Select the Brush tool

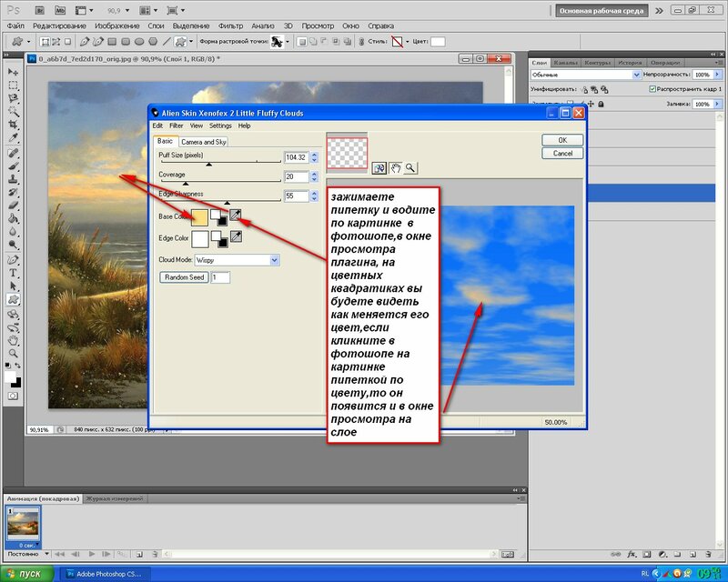point(13,166)
